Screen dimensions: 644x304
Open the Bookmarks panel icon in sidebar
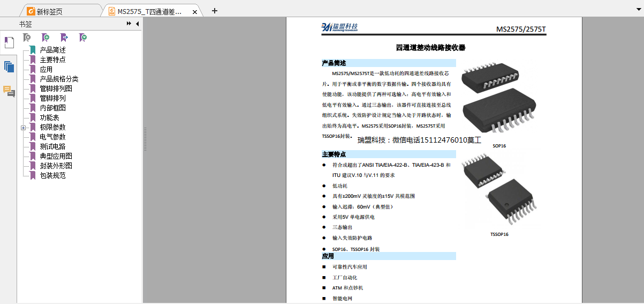(9, 42)
